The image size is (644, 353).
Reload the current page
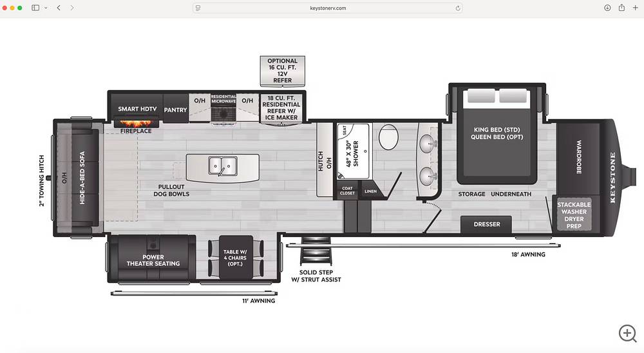(458, 8)
